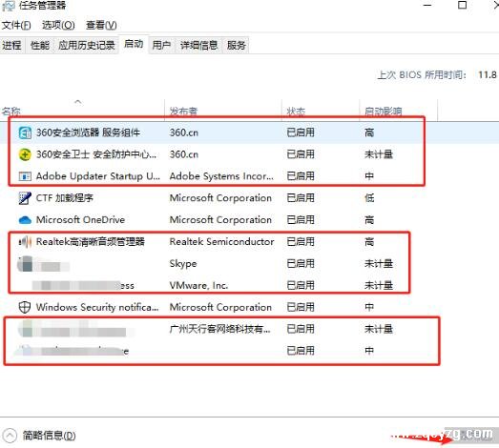Click the Task Manager title bar icon
The image size is (499, 448).
coord(9,6)
